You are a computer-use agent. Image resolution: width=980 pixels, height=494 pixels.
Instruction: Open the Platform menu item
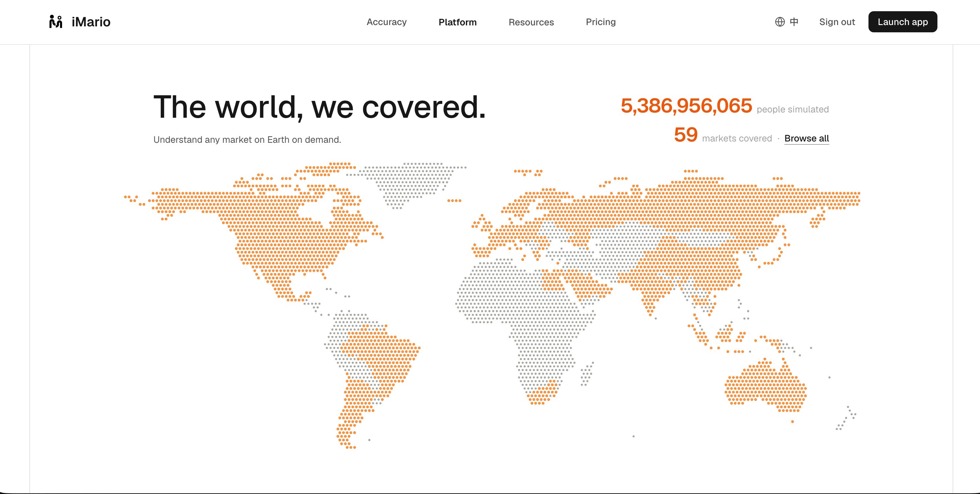click(x=457, y=22)
